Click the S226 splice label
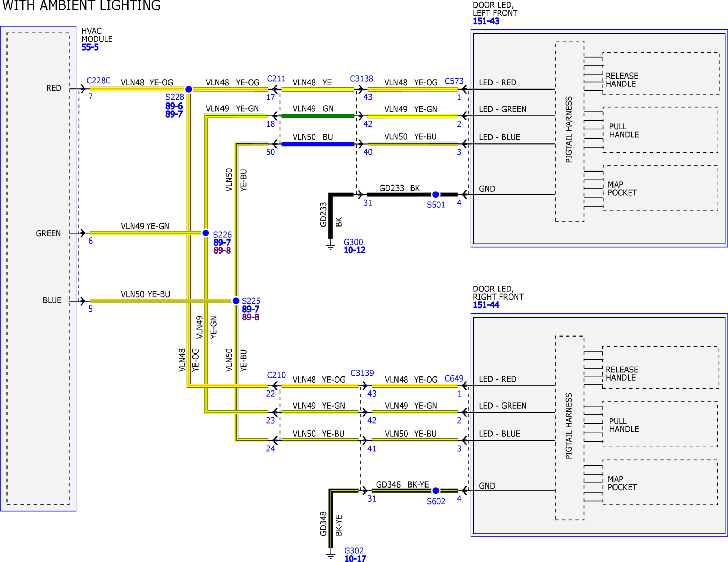 tap(222, 235)
